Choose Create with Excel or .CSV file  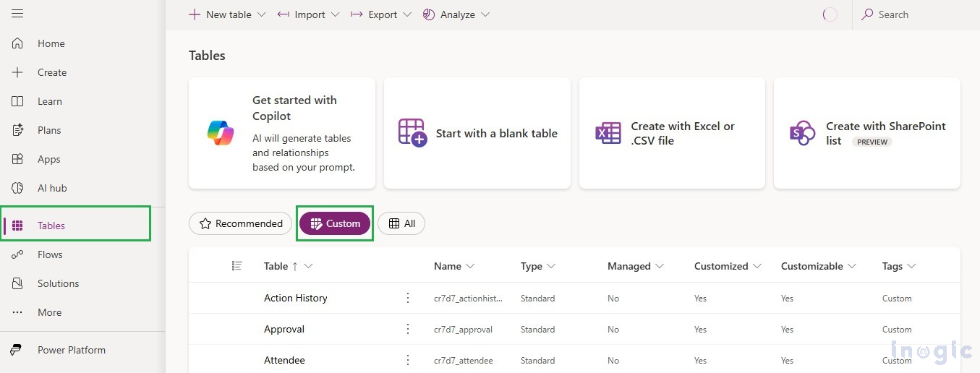(x=672, y=133)
